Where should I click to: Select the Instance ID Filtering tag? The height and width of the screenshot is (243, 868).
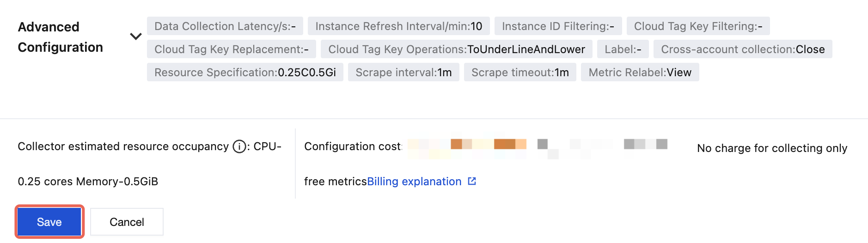[x=558, y=26]
